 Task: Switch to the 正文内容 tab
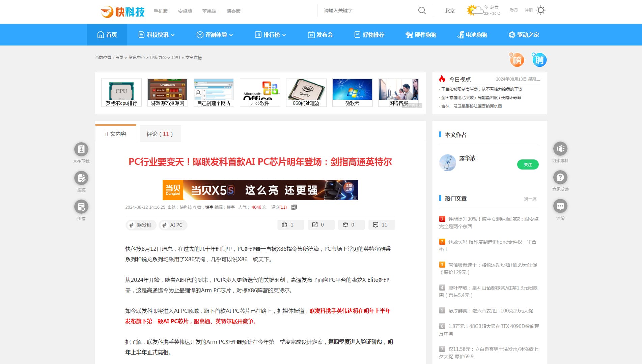[x=115, y=134]
